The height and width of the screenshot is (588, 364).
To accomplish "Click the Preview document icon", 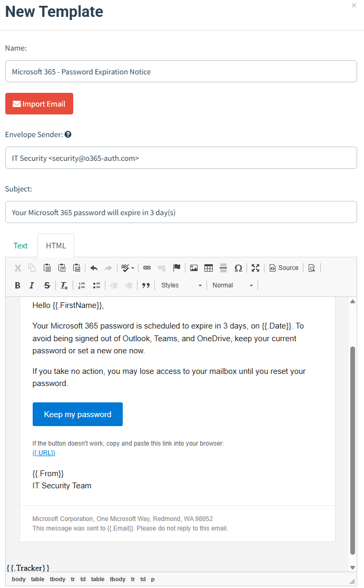I will (x=311, y=268).
